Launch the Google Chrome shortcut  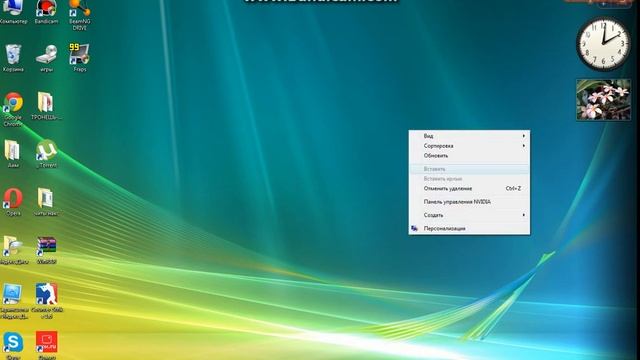[x=13, y=109]
